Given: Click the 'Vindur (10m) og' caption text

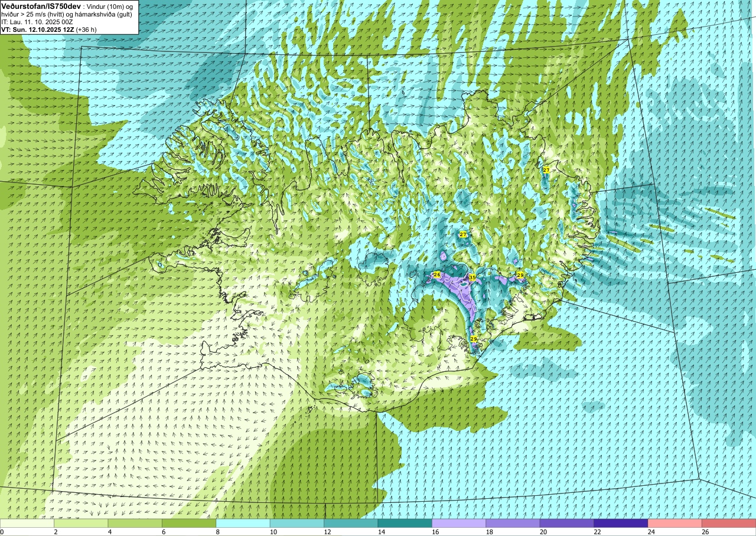Looking at the screenshot, I should point(109,7).
